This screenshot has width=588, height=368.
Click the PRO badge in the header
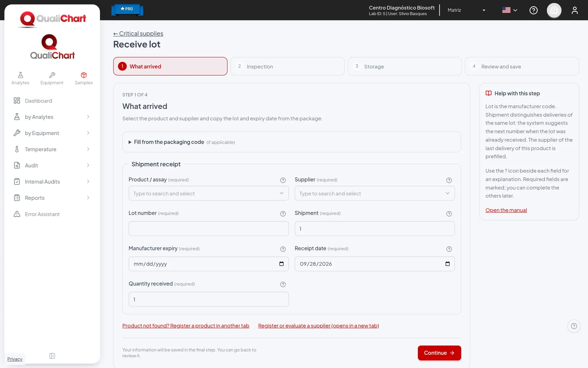click(127, 10)
